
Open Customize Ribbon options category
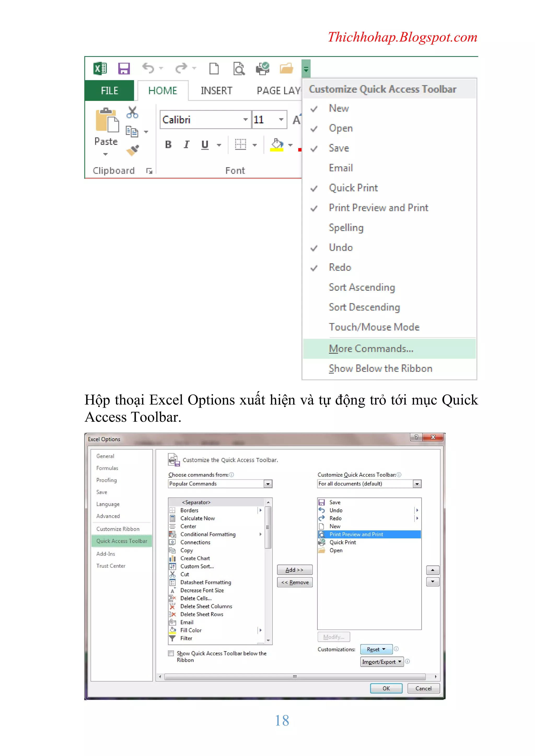coord(121,529)
